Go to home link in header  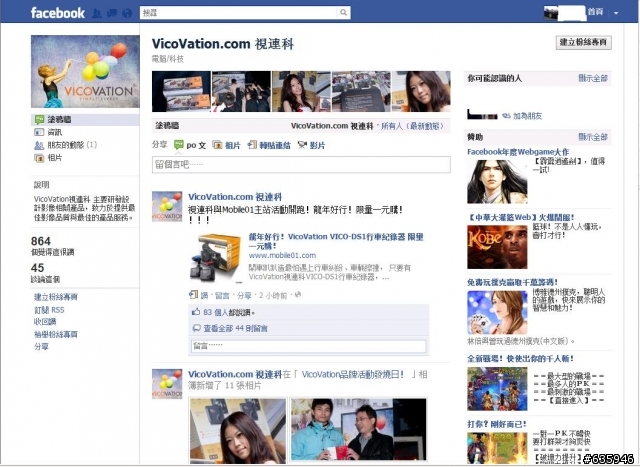(x=595, y=12)
